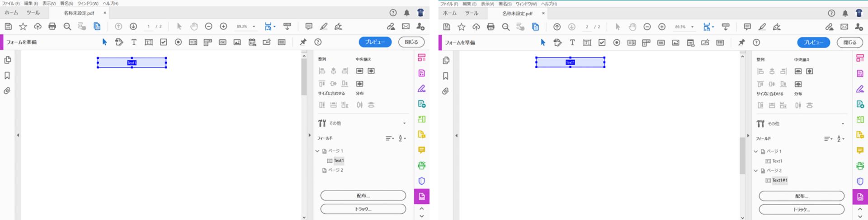
Task: Collapse right panel arrow, right window
Action: coord(748,136)
